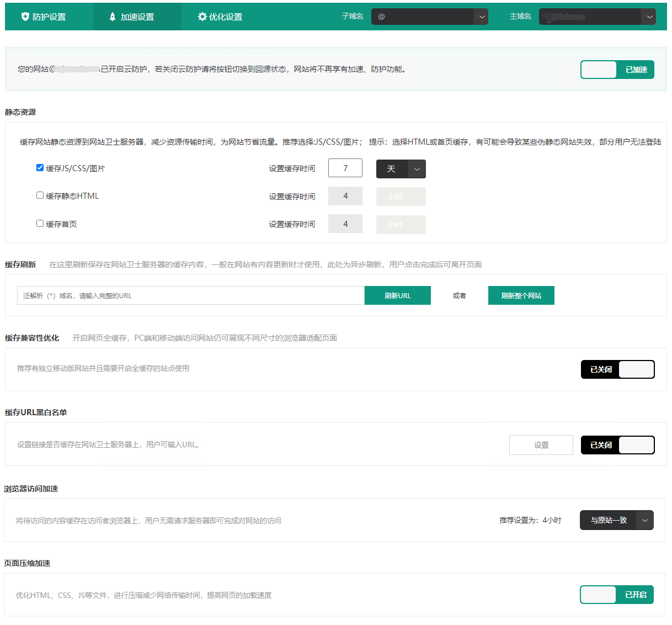Viewport: 672px width, 625px height.
Task: Enable the 缓存静态HTML checkbox
Action: (x=40, y=195)
